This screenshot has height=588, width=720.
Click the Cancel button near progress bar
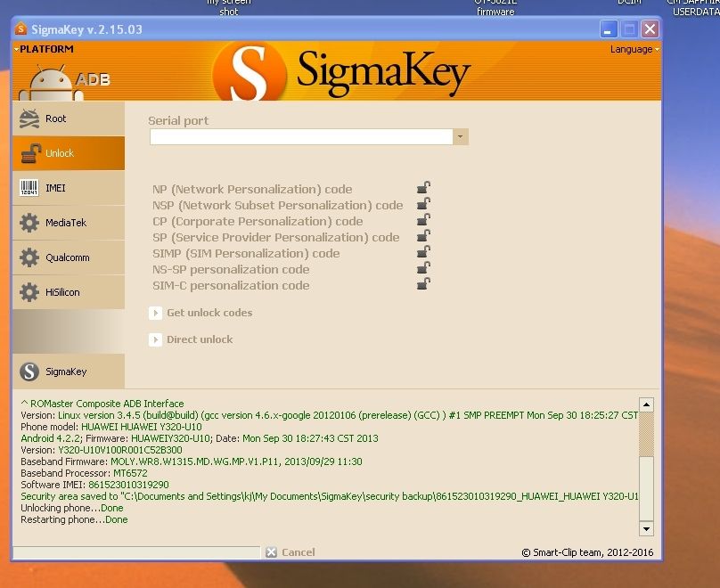[290, 552]
